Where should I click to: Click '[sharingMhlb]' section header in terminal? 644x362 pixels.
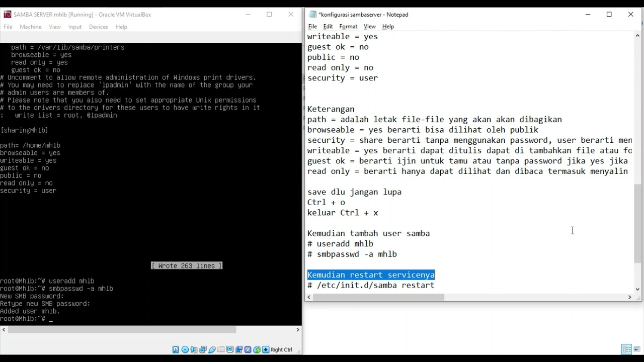point(24,130)
